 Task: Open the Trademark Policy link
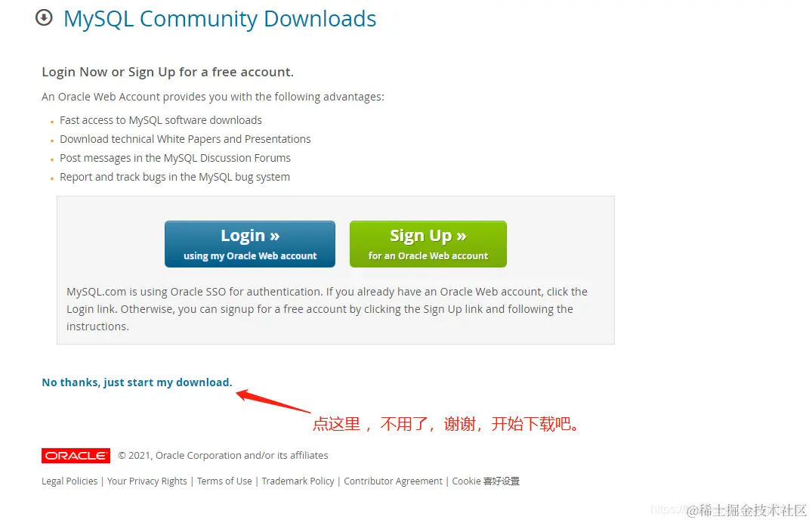point(298,481)
